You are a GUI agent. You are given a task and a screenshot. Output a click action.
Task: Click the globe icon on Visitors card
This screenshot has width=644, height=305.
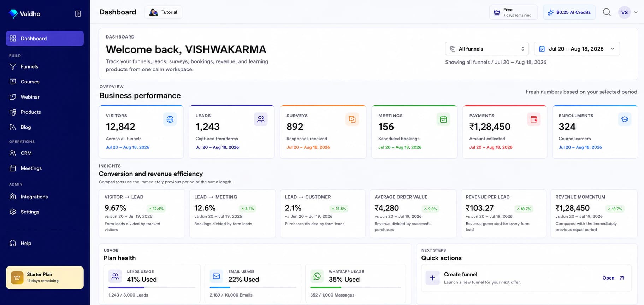pyautogui.click(x=170, y=119)
